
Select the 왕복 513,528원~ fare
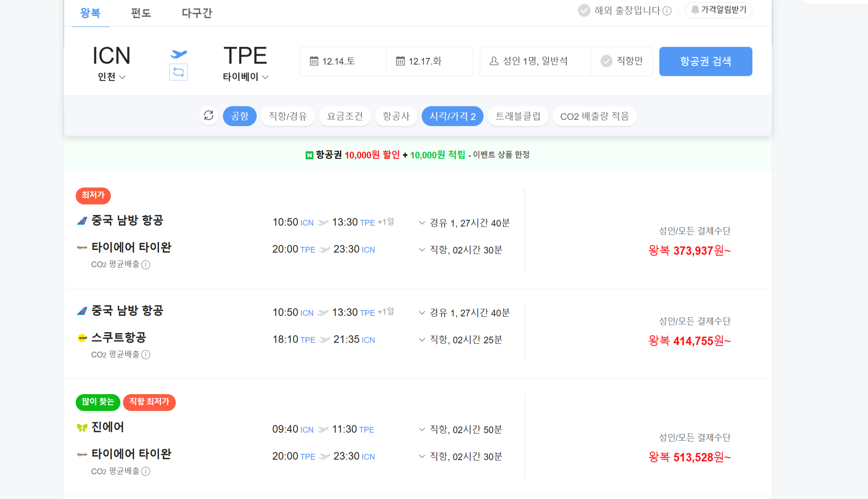point(689,457)
